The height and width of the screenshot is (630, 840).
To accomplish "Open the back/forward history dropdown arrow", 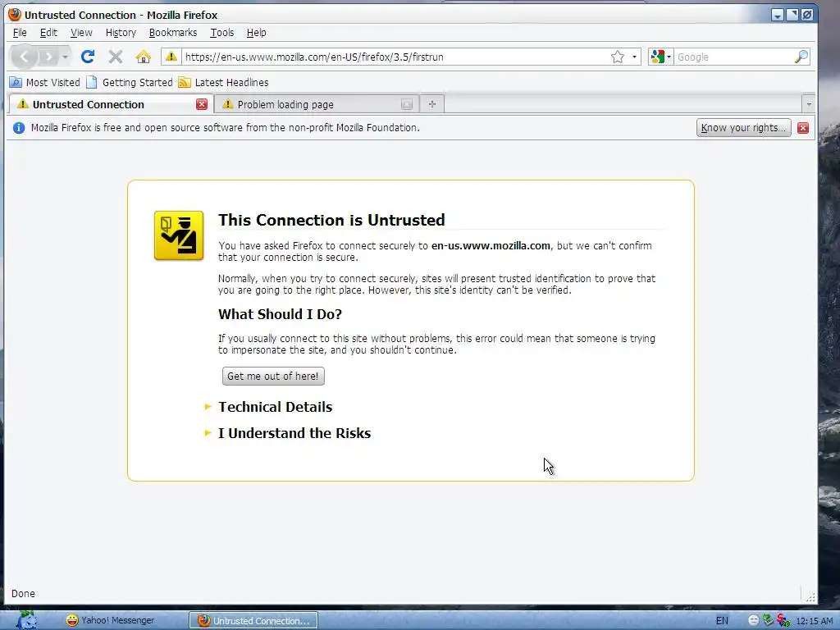I will point(65,57).
